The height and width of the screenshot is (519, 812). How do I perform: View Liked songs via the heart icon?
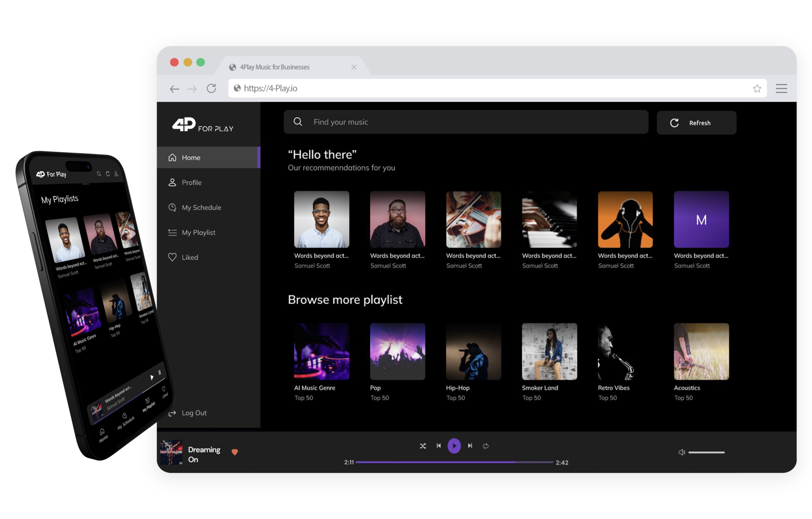[190, 257]
